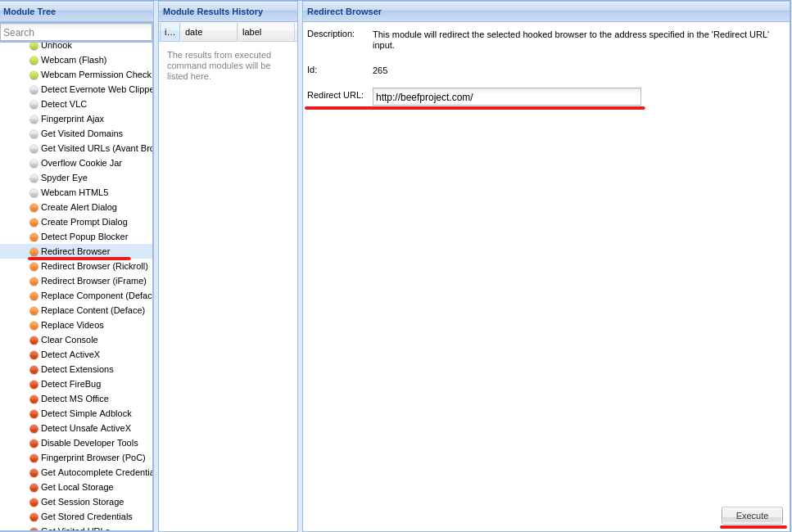Execute the Redirect Browser module

tap(751, 516)
